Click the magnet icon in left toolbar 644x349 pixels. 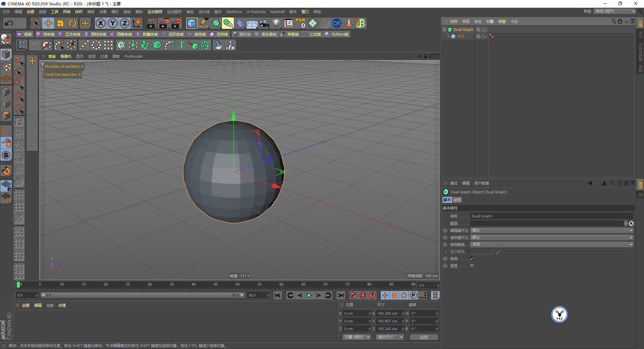6,171
